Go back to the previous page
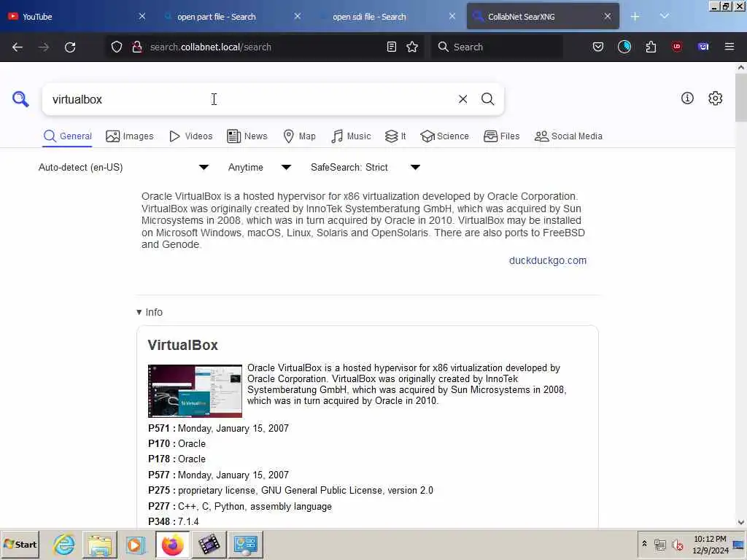747x560 pixels. tap(18, 47)
